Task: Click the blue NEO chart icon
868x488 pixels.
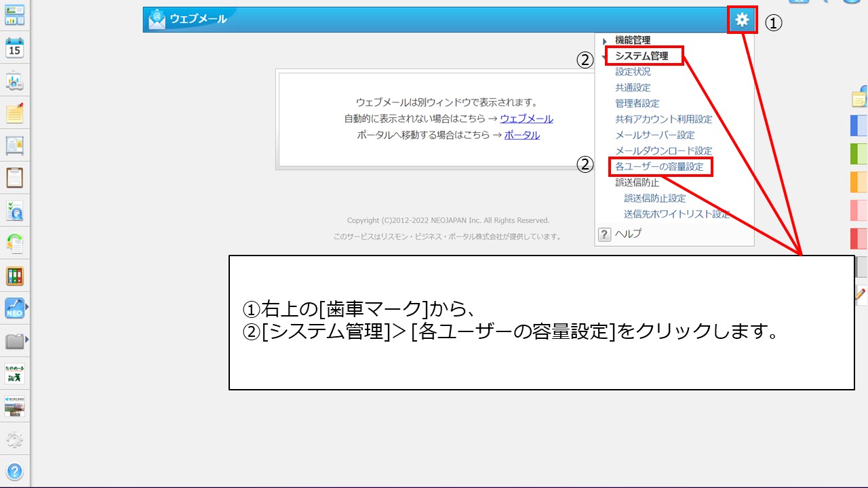Action: (x=14, y=308)
